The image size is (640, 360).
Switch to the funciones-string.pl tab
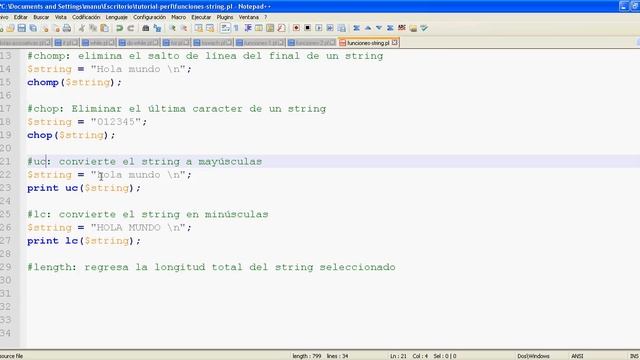tap(368, 42)
